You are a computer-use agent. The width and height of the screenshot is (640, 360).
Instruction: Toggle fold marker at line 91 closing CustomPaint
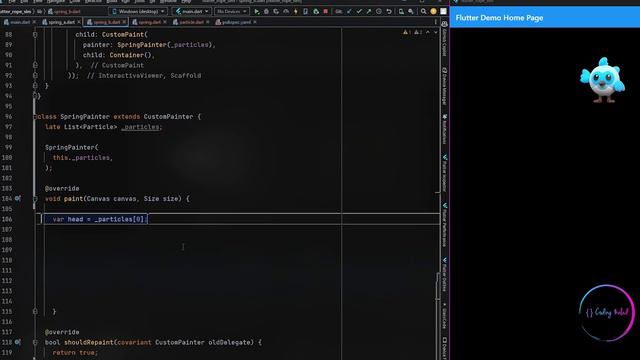[35, 65]
